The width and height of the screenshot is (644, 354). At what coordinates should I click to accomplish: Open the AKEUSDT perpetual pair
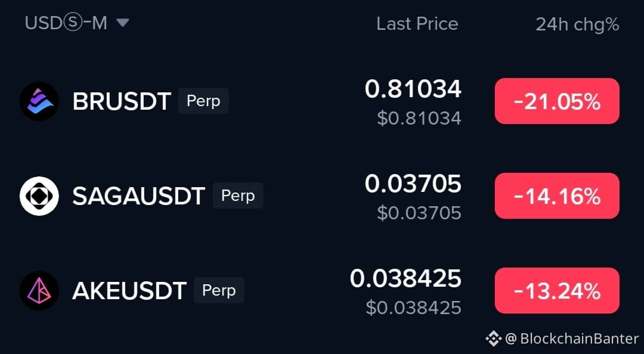(x=129, y=291)
